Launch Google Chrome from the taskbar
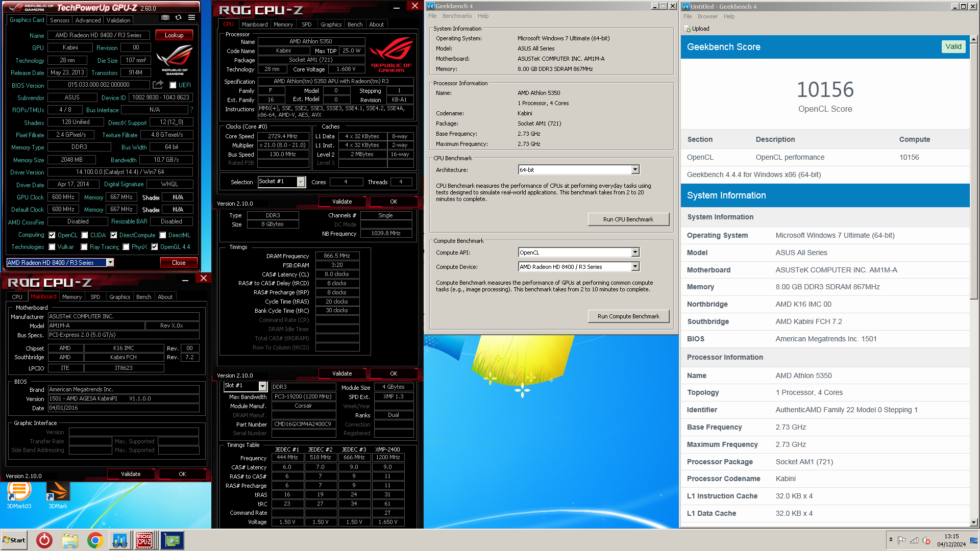This screenshot has height=551, width=980. 95,540
